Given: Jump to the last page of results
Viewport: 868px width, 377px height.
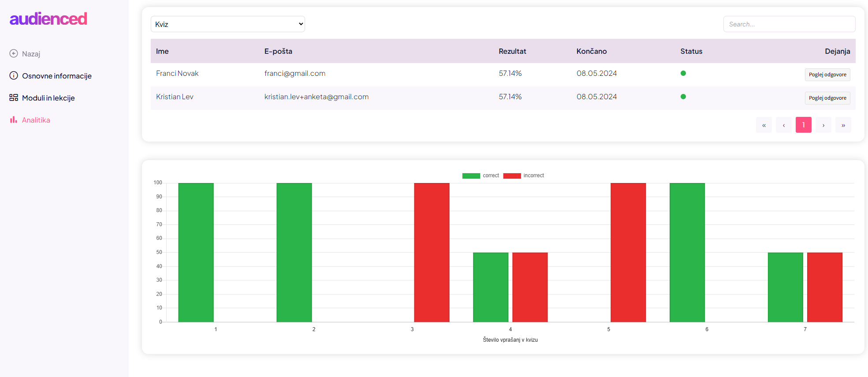Looking at the screenshot, I should click(x=843, y=125).
